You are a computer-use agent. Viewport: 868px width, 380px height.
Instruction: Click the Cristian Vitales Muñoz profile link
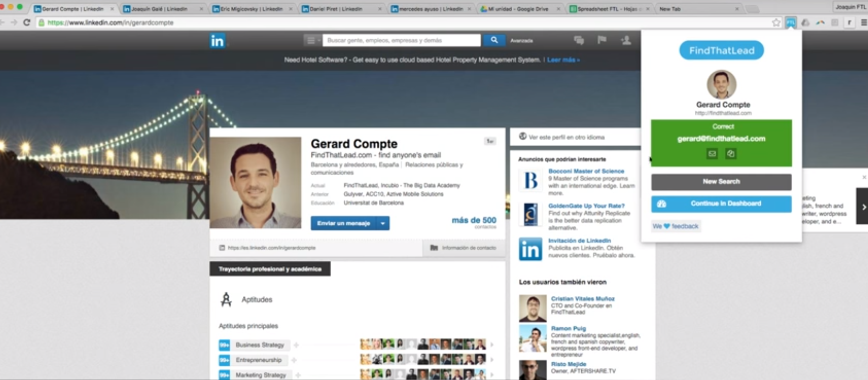coord(582,298)
